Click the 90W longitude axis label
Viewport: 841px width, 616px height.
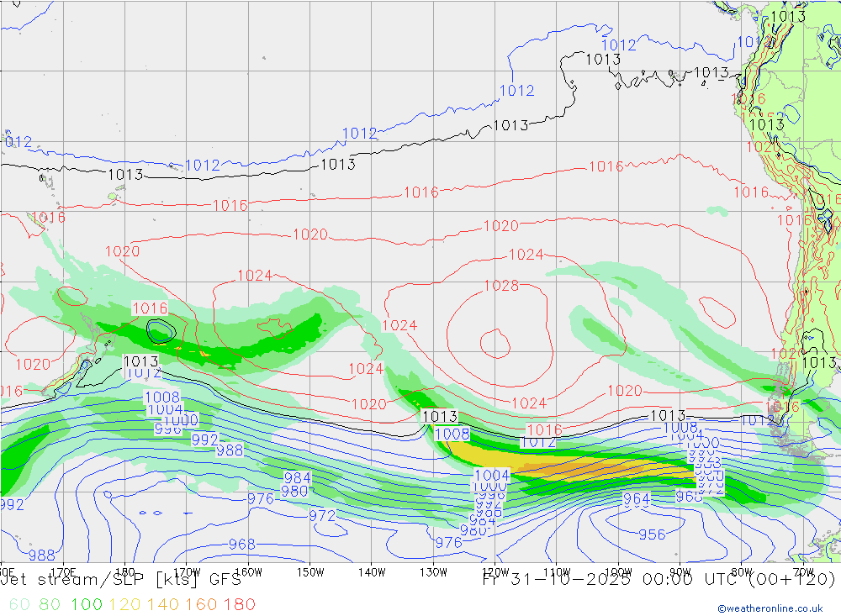tap(680, 571)
